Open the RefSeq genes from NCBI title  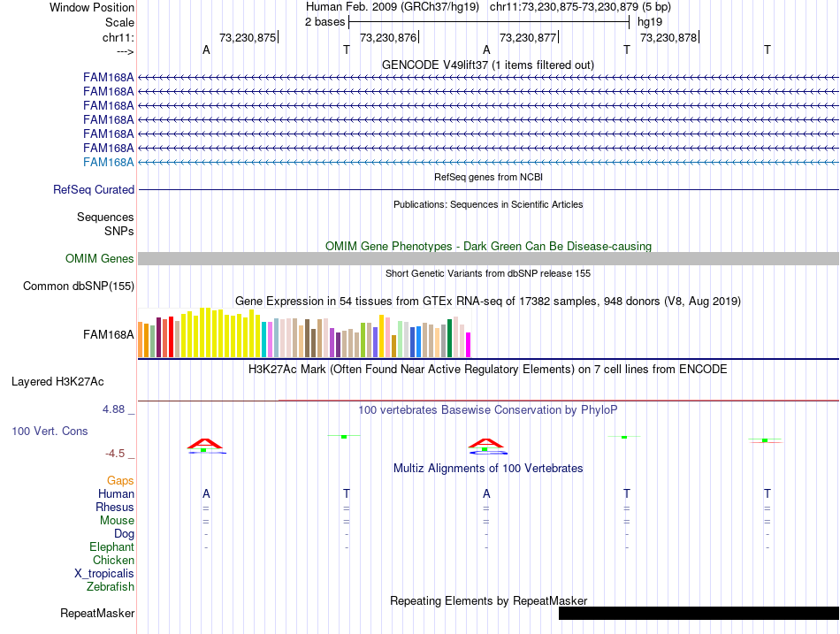[488, 177]
